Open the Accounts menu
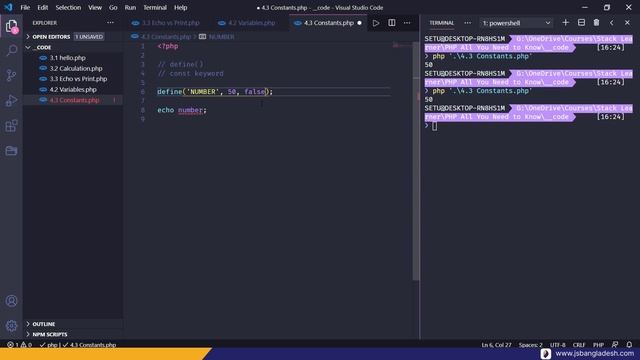The height and width of the screenshot is (360, 640). [11, 301]
